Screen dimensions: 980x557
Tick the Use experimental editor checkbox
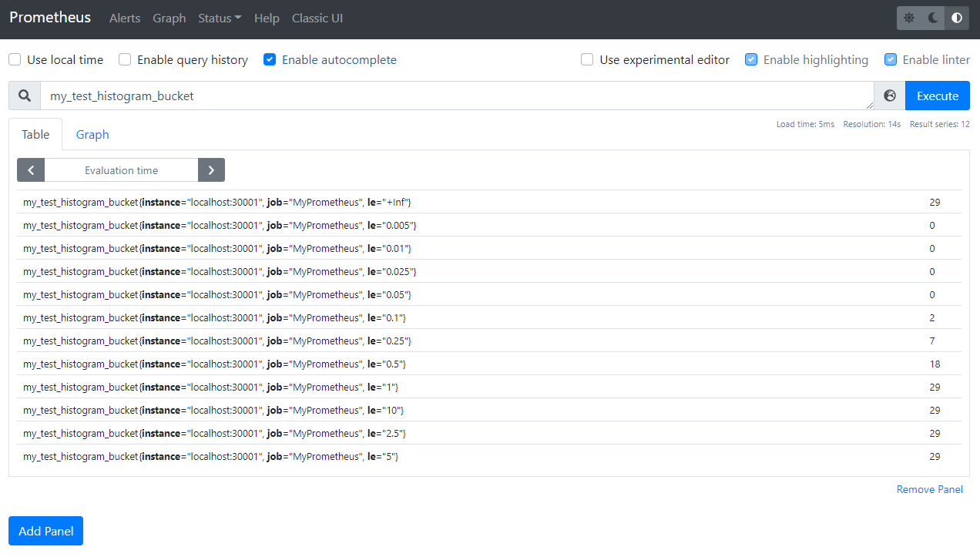pos(587,59)
